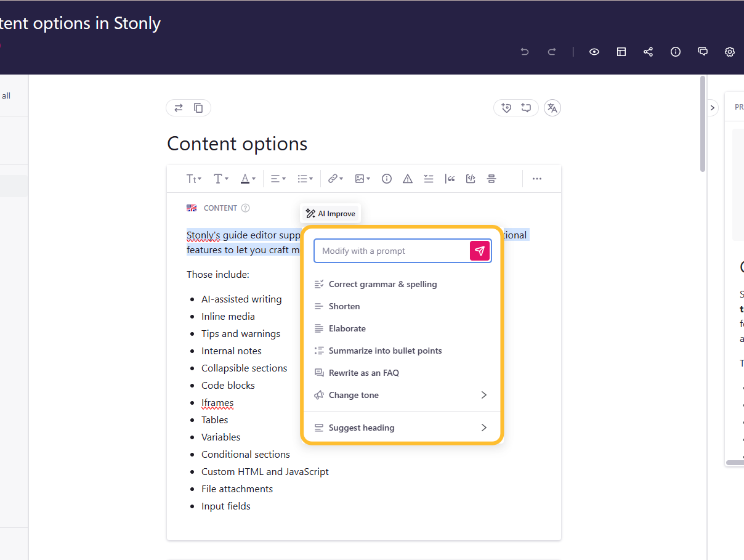Insert a code block
The height and width of the screenshot is (560, 744).
[471, 179]
